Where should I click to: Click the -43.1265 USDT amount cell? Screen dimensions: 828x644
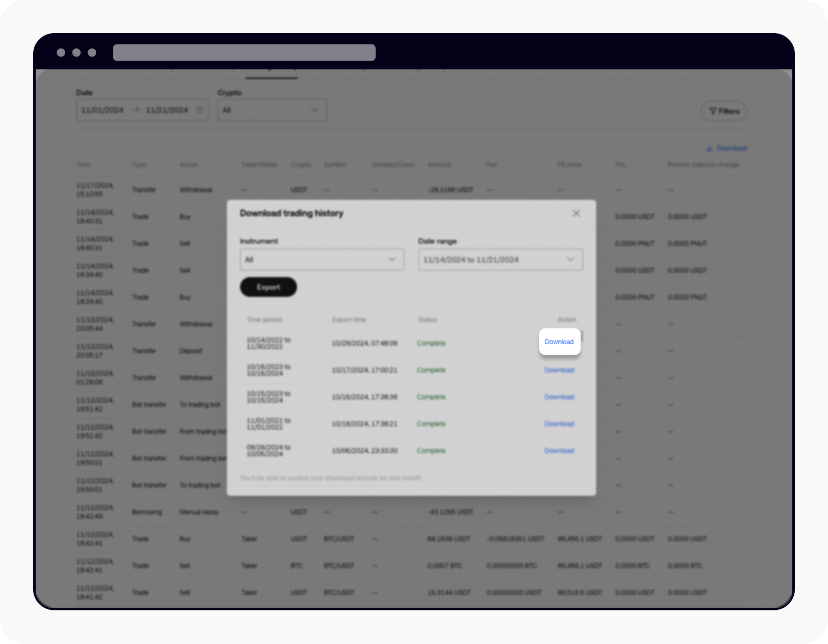[x=450, y=512]
